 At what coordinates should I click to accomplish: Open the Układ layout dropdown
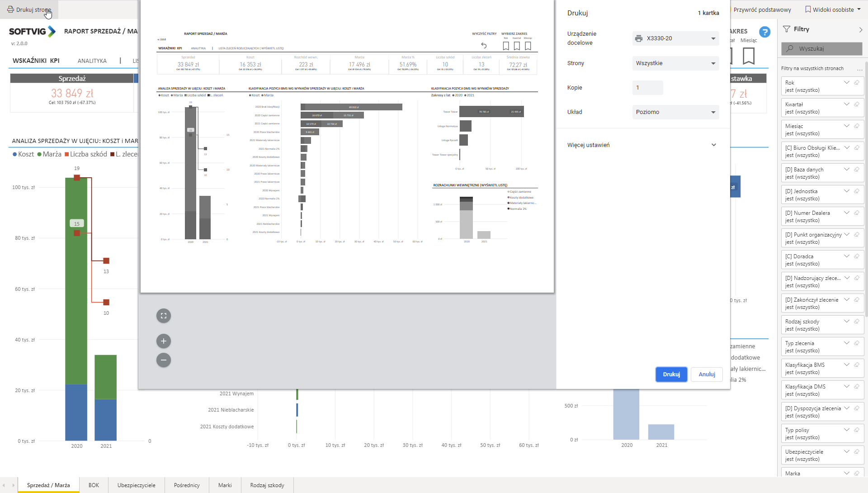(675, 112)
